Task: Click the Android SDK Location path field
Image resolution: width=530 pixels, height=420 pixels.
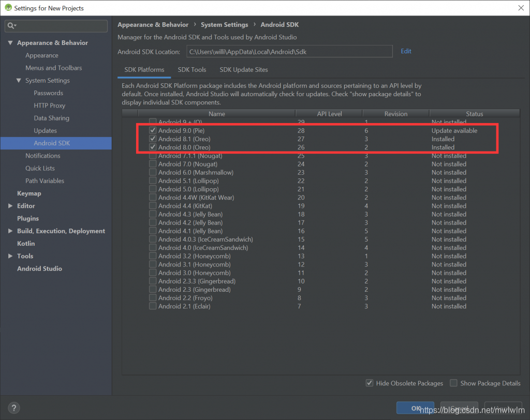Action: click(290, 52)
